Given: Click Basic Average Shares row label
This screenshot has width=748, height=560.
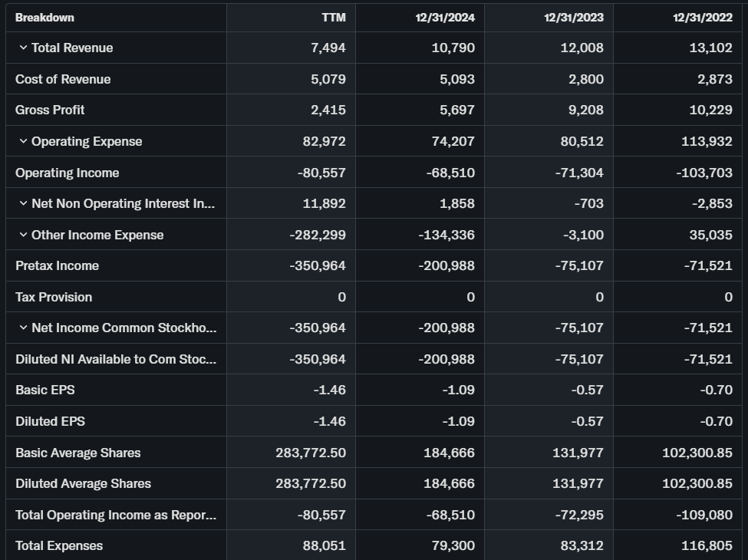Looking at the screenshot, I should click(78, 453).
